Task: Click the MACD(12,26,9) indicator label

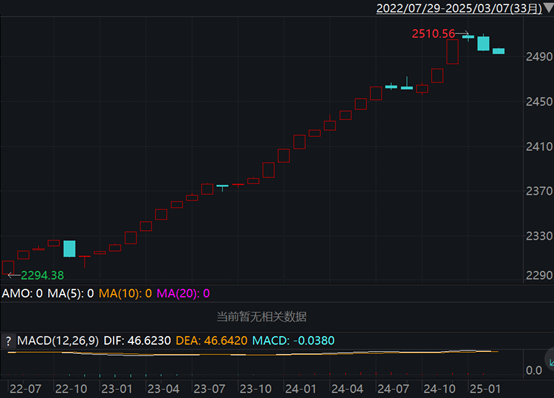Action: pos(58,341)
